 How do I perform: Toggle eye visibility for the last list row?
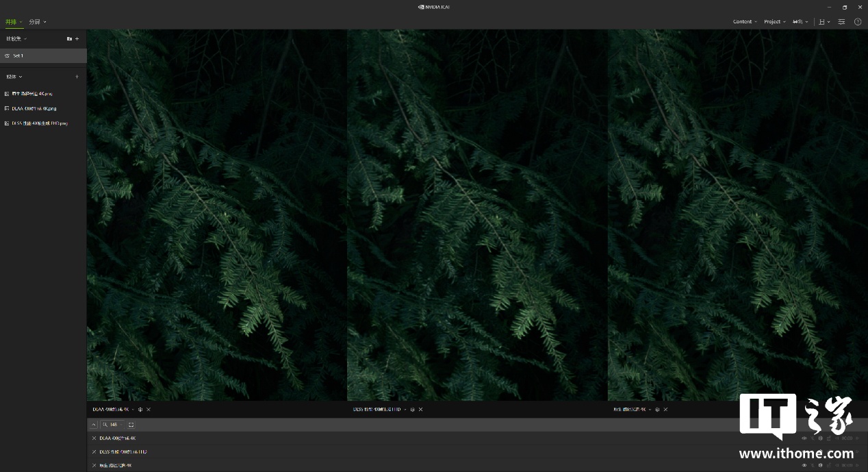(x=804, y=465)
